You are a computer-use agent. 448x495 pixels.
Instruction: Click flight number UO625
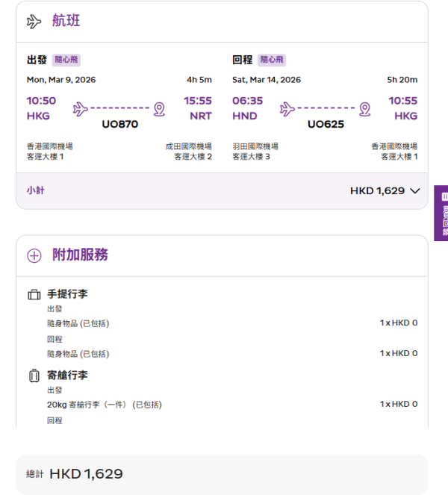point(326,124)
